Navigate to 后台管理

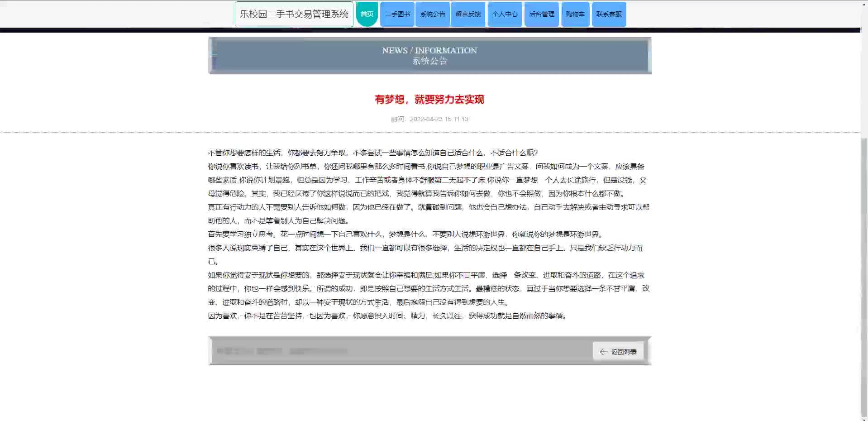click(x=542, y=14)
